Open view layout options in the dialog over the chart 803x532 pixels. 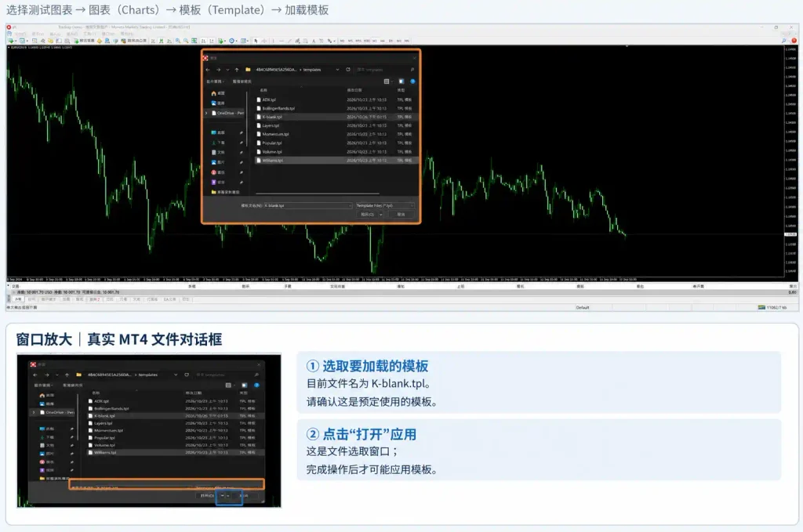tap(387, 81)
